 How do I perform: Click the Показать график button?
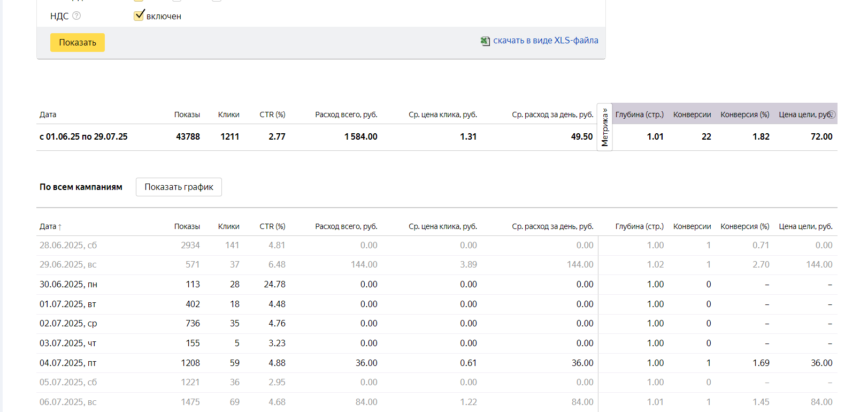179,187
